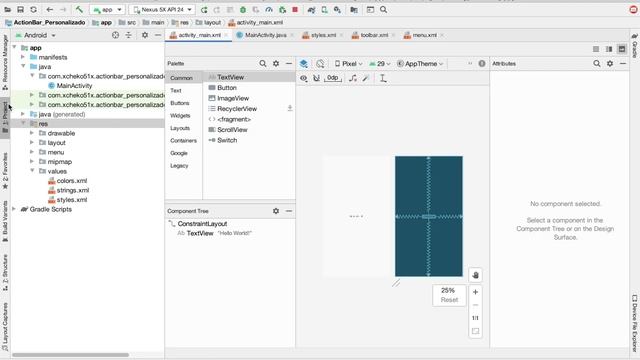Open the Nexus 5X API 24 device dropdown
Viewport: 640px width, 360px height.
[162, 9]
